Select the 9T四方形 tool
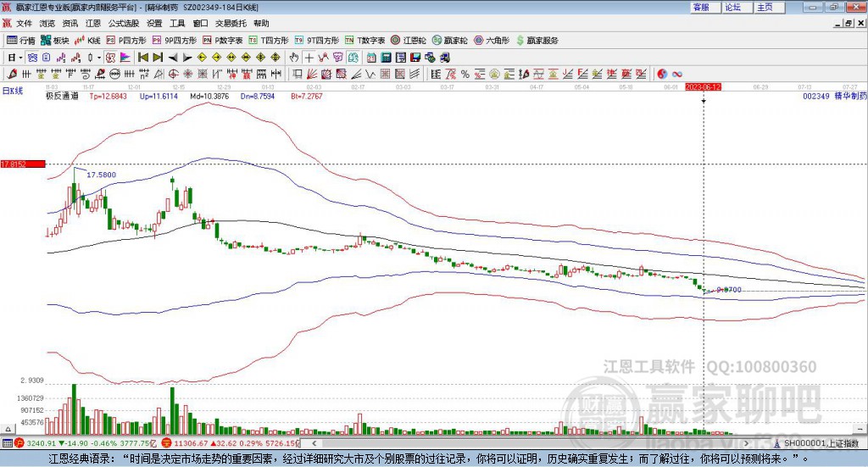868x467 pixels. coord(317,41)
